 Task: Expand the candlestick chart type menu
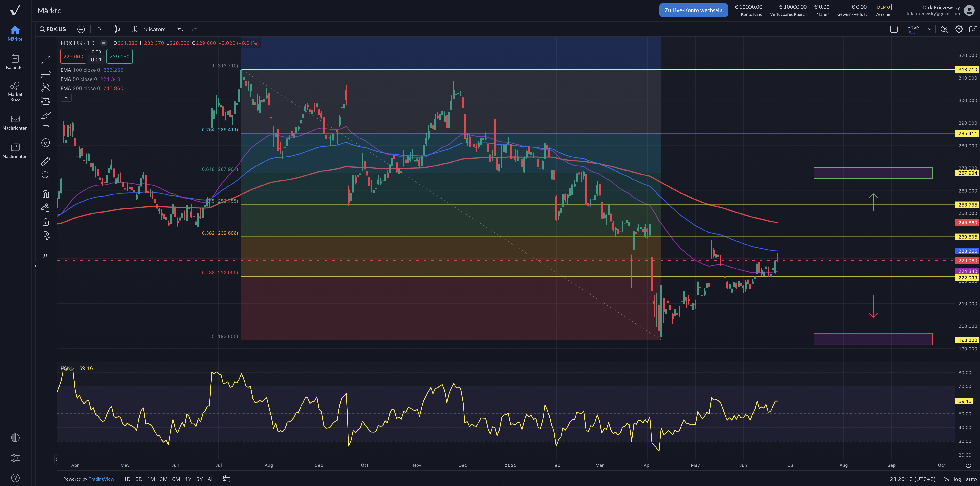point(117,29)
